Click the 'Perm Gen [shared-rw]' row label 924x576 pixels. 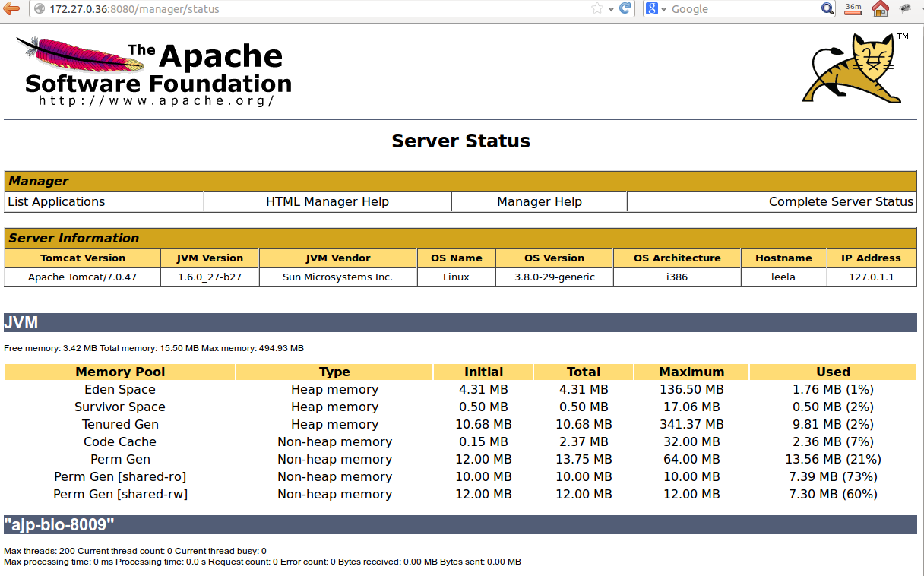120,494
